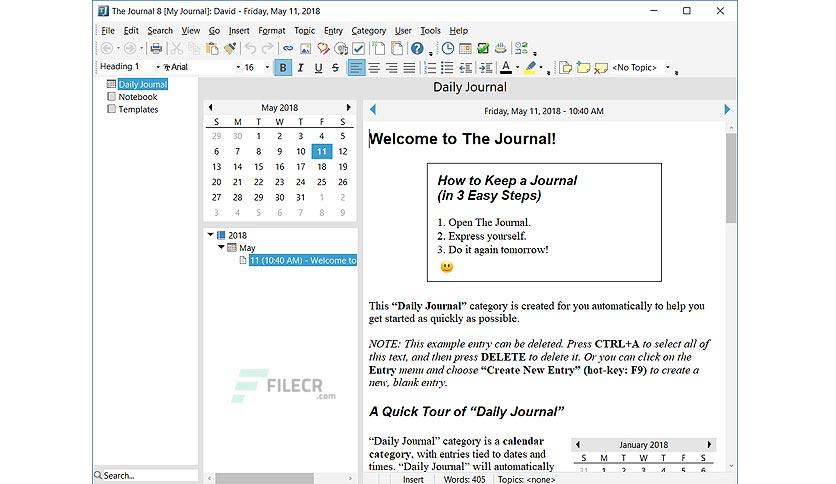Go to previous month in May 2018 calendar

tap(211, 107)
